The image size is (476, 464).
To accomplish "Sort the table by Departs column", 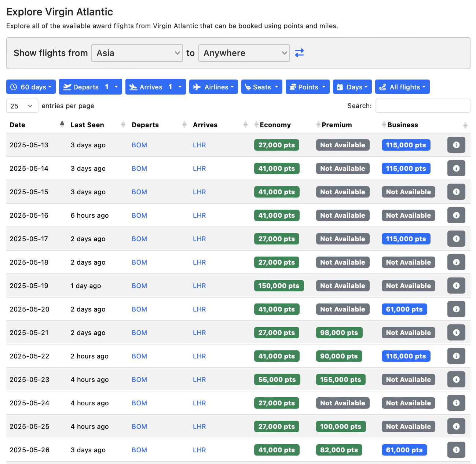I will (x=159, y=125).
